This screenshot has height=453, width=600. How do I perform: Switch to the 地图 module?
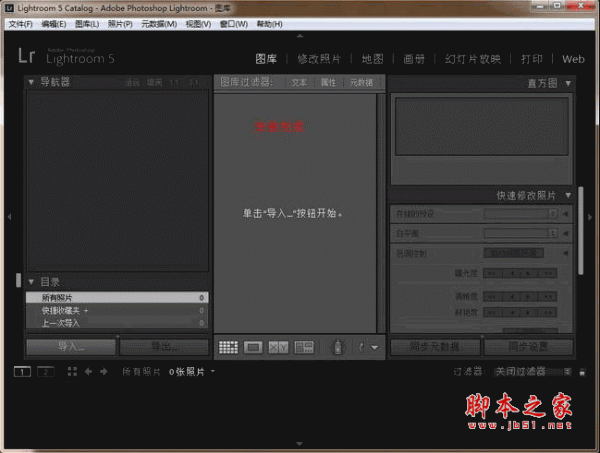click(x=372, y=59)
